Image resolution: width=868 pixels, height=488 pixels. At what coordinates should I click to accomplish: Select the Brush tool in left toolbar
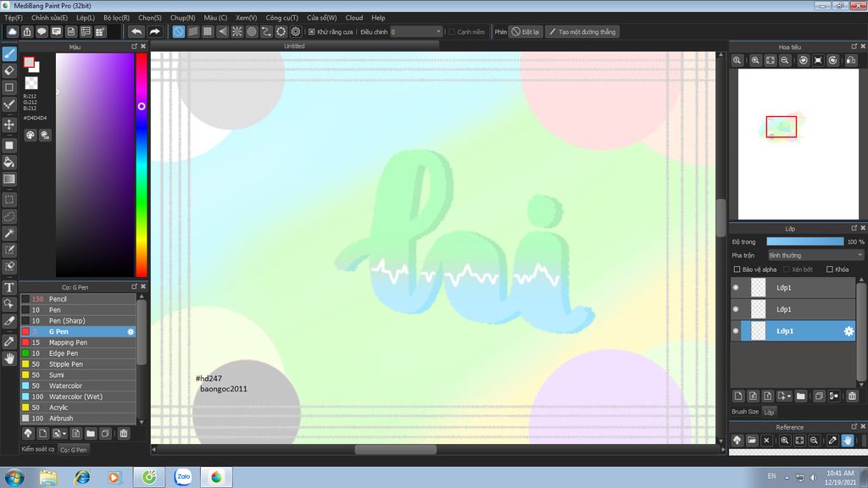click(x=9, y=53)
